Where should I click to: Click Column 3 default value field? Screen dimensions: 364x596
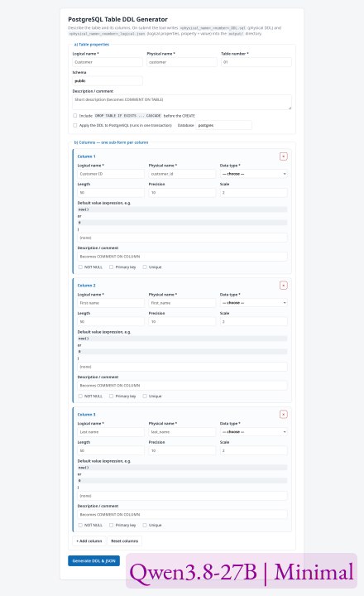[182, 496]
